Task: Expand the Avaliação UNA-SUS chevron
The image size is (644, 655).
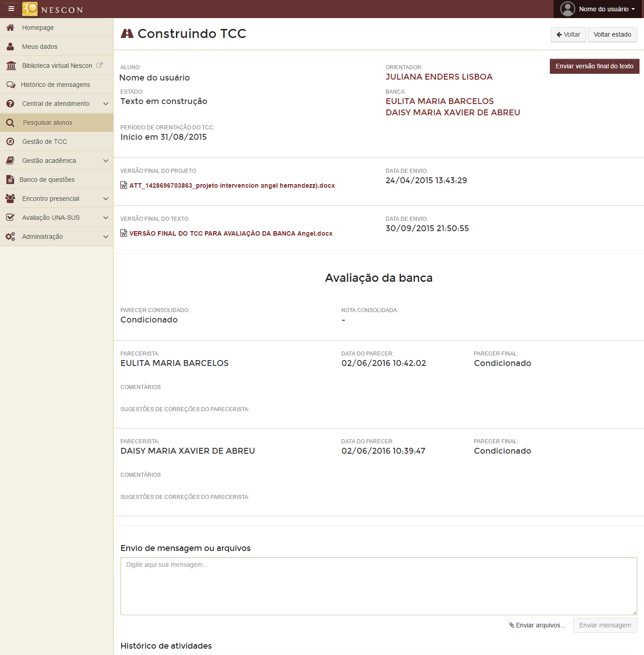Action: (x=106, y=218)
